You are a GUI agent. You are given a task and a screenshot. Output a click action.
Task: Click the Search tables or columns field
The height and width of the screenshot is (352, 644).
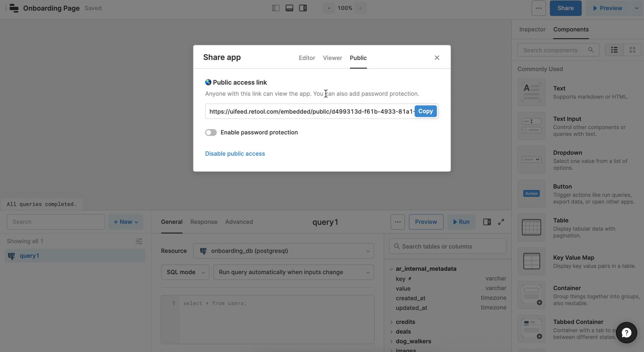(x=447, y=246)
